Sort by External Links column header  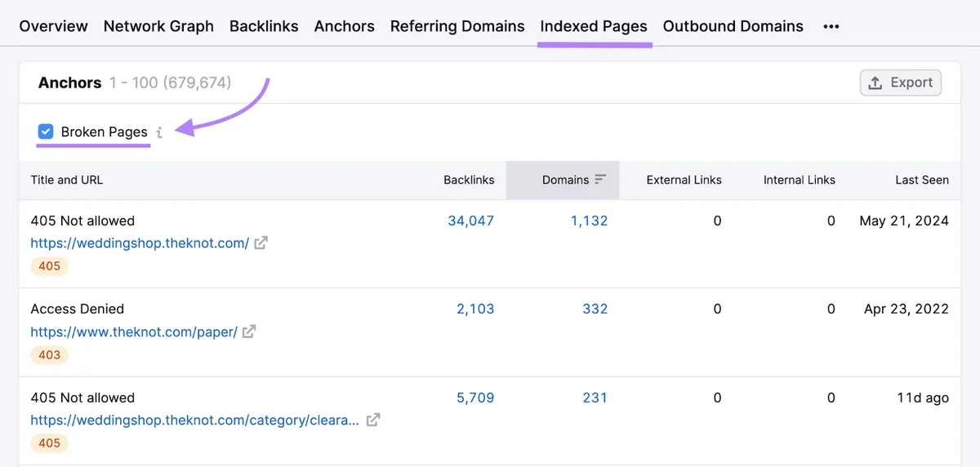(684, 180)
